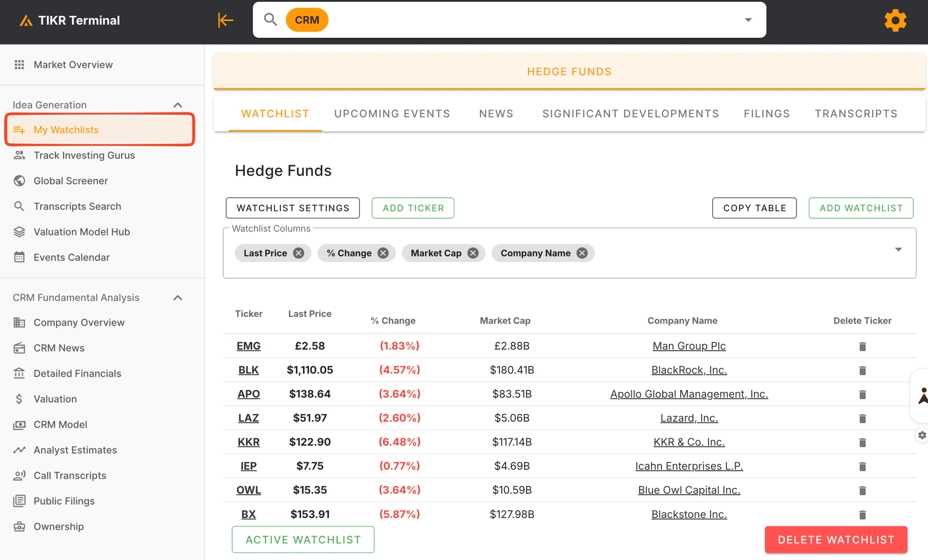
Task: Expand the Watchlist Columns dropdown
Action: click(x=899, y=249)
